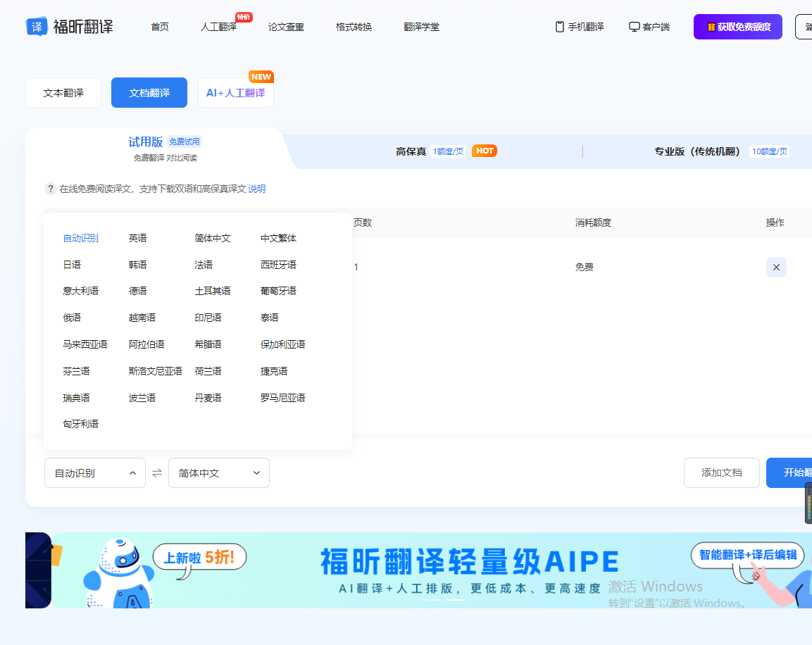Choose 意大利语 in language list
Screen dimensions: 812x645
tap(80, 291)
